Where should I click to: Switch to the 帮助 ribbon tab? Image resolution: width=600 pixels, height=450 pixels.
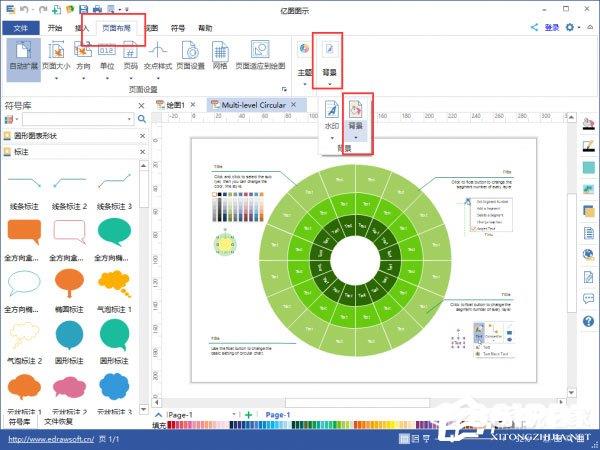click(205, 28)
